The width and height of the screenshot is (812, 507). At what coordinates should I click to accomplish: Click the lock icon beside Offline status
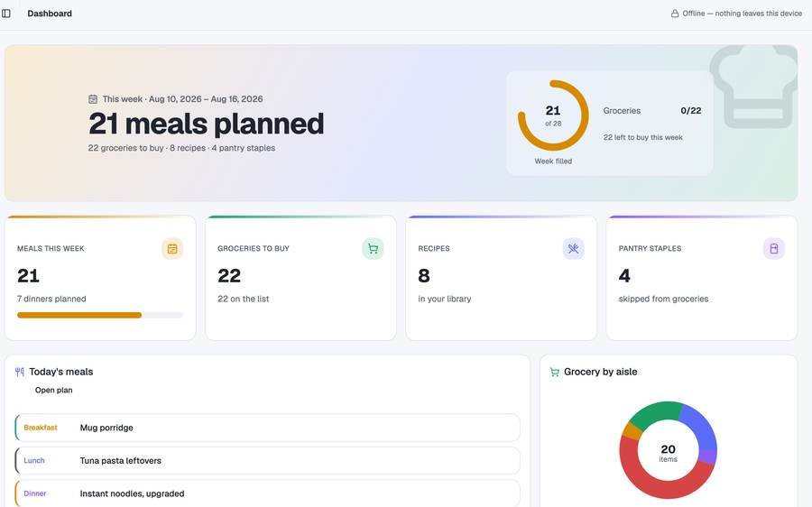point(675,14)
